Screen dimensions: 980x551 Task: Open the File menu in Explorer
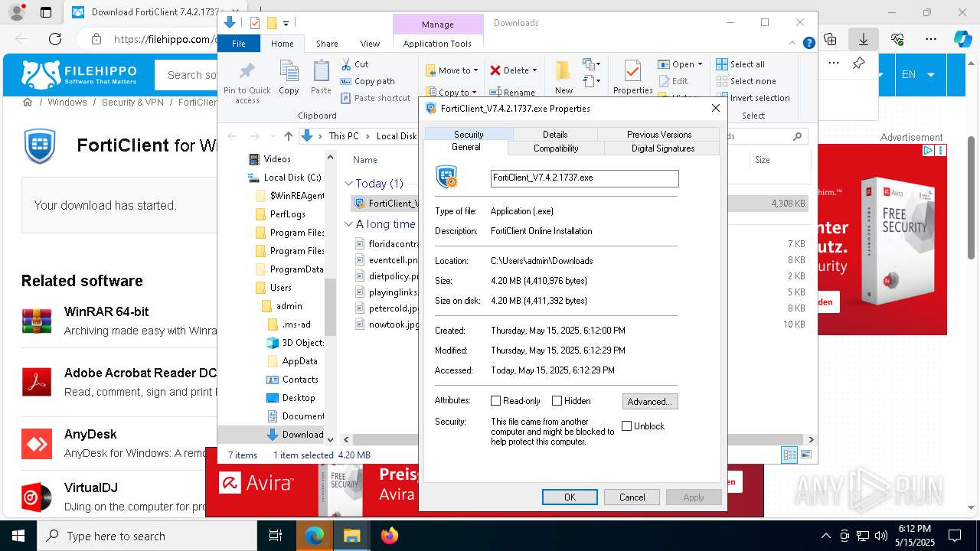click(x=239, y=44)
